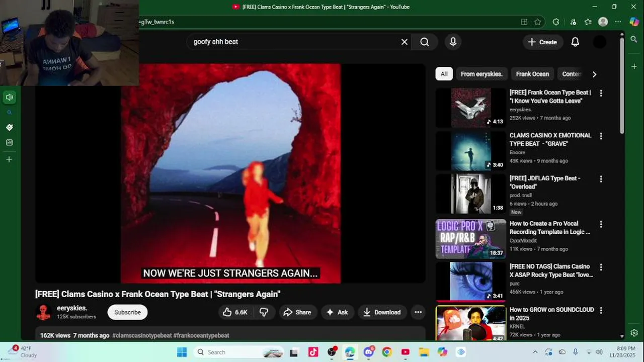Open TikTok from the taskbar
This screenshot has width=644, height=362.
click(x=313, y=352)
